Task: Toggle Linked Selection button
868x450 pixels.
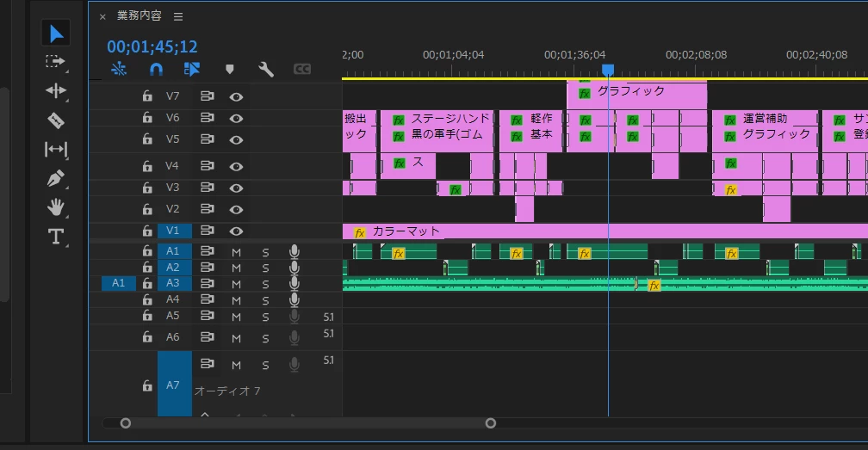Action: pos(191,69)
